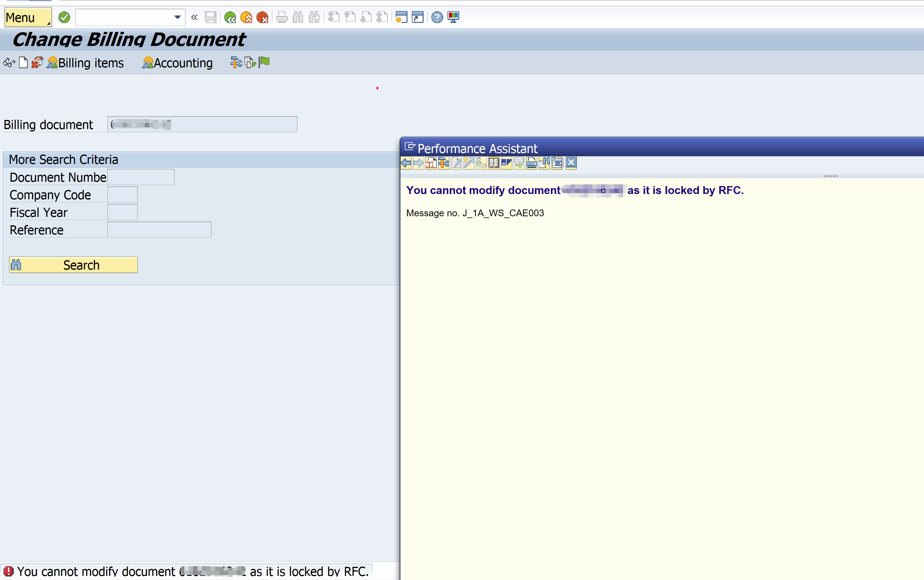Click the Find Next binoculars icon

pyautogui.click(x=314, y=17)
